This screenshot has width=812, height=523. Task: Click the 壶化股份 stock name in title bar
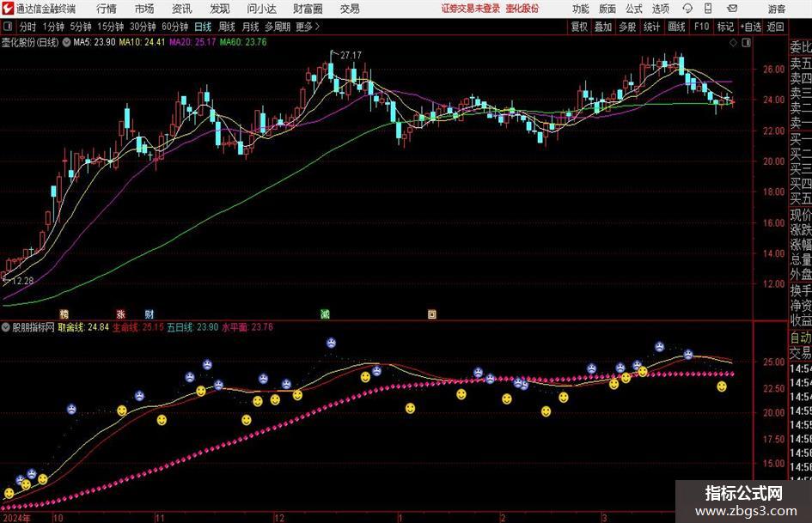[522, 9]
